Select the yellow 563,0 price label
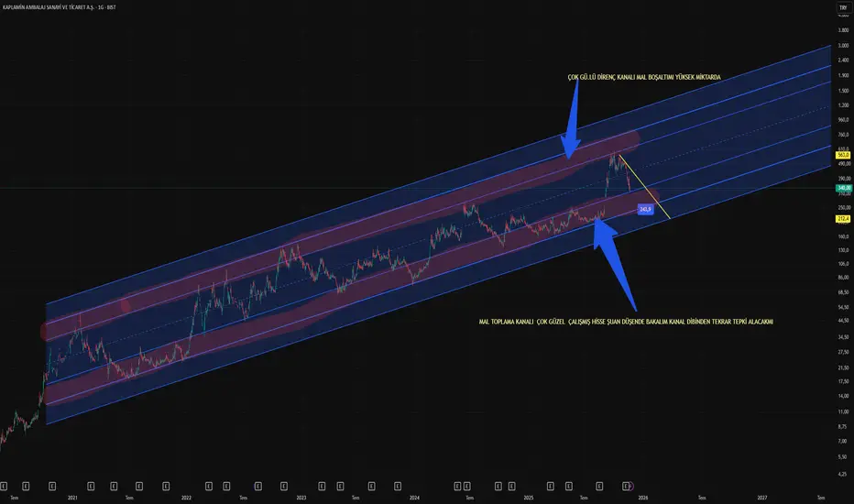 pos(843,155)
